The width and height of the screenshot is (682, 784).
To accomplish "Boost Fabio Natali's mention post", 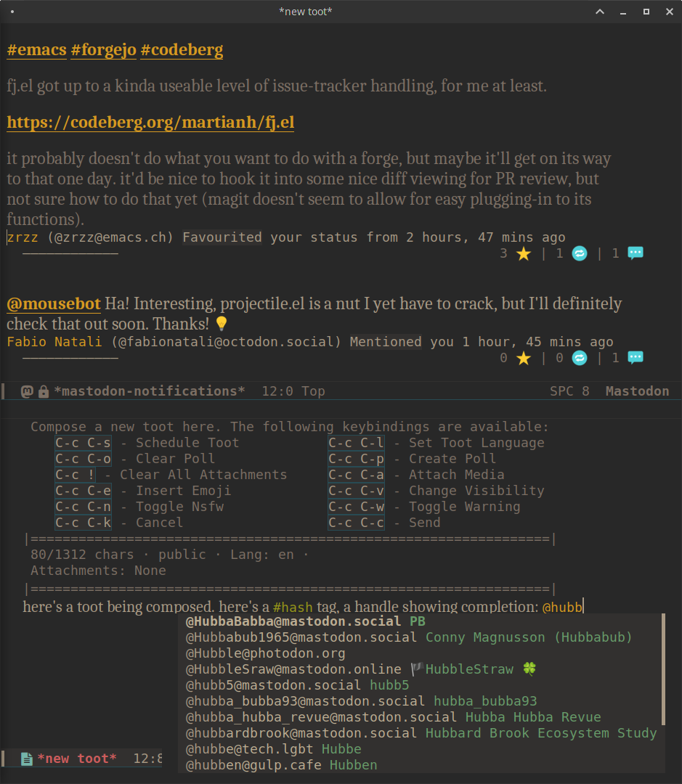I will click(579, 358).
